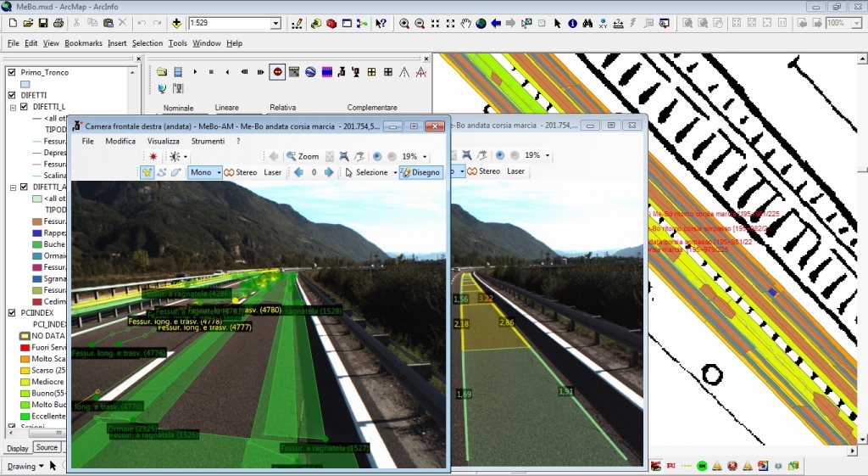Open the 19% zoom dropdown in rear camera window
The image size is (868, 476).
pos(548,156)
